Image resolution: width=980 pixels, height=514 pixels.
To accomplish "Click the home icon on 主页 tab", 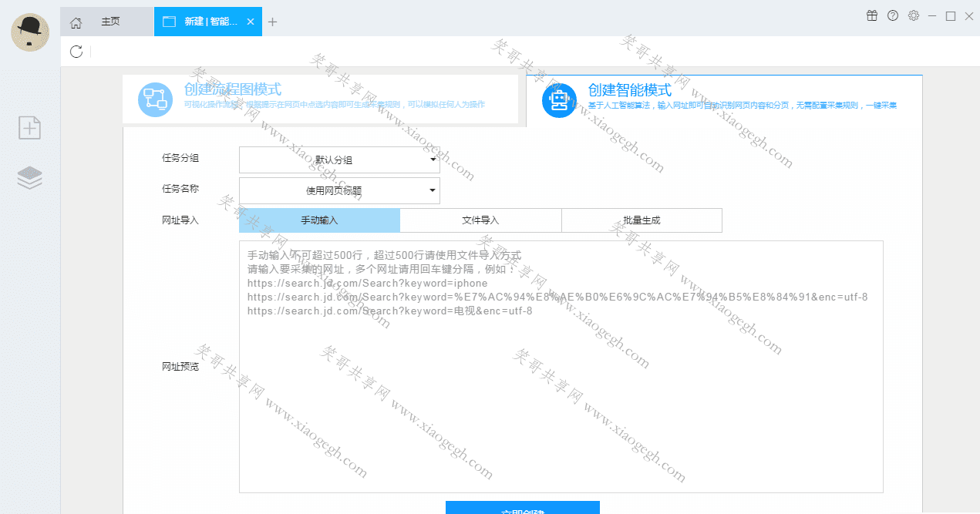I will coord(76,22).
